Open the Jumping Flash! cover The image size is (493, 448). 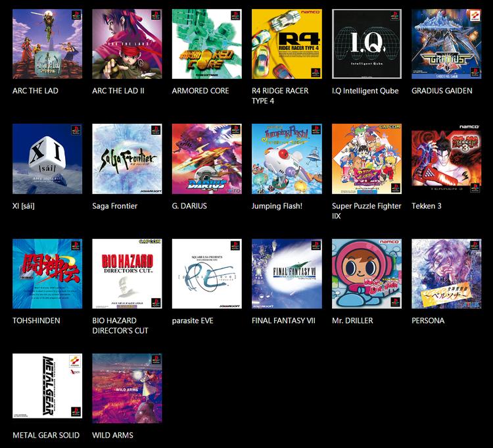(287, 159)
